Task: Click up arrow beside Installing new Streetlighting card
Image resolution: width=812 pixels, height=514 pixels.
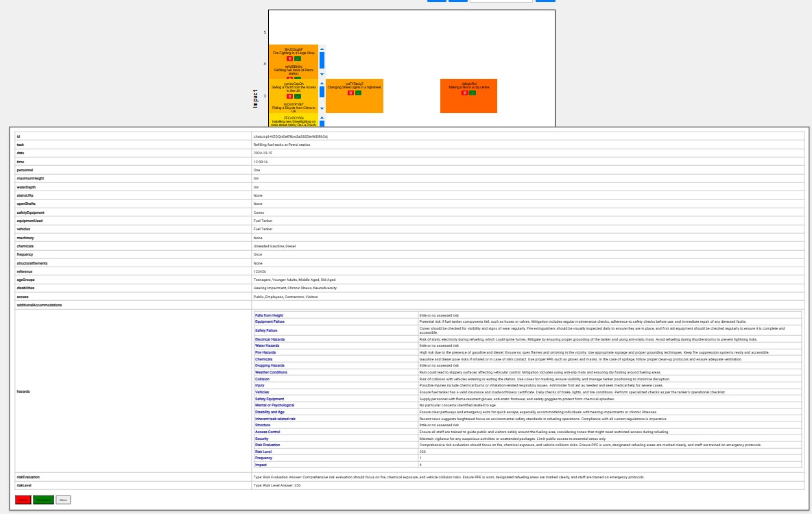Action: click(322, 117)
